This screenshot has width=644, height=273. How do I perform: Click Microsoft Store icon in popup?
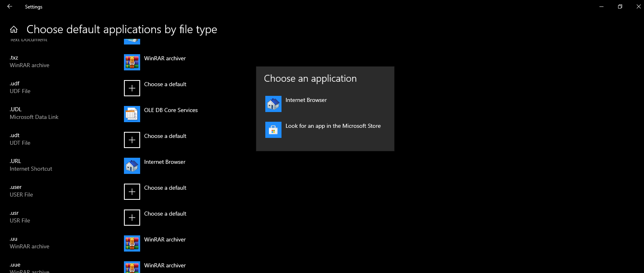point(273,130)
